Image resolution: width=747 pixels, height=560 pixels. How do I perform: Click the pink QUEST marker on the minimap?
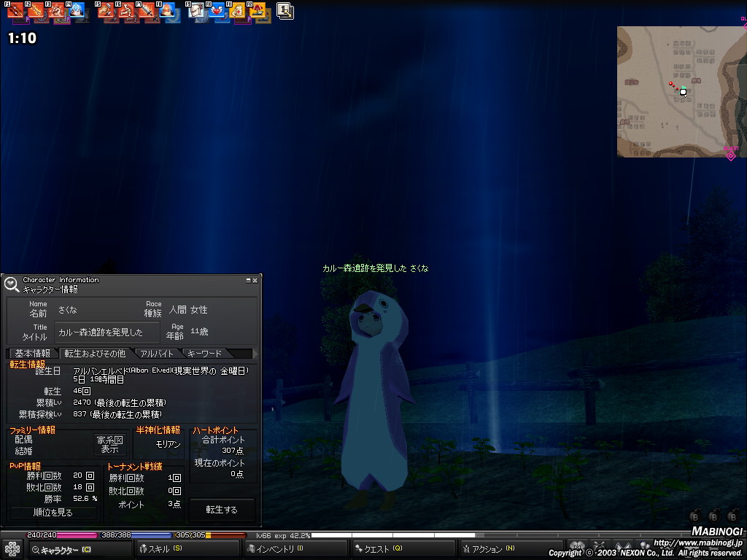(731, 155)
